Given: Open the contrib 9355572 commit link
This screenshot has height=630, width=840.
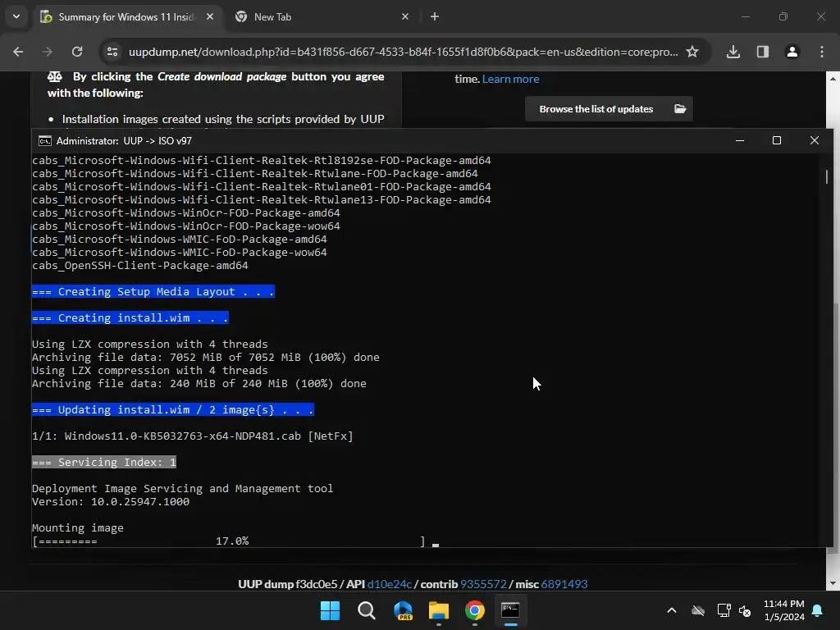Looking at the screenshot, I should 483,584.
